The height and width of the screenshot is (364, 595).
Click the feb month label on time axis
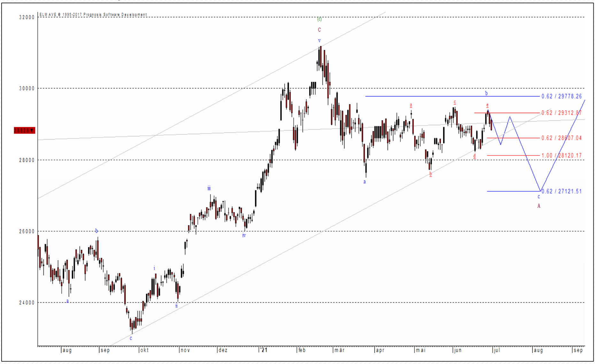click(302, 350)
